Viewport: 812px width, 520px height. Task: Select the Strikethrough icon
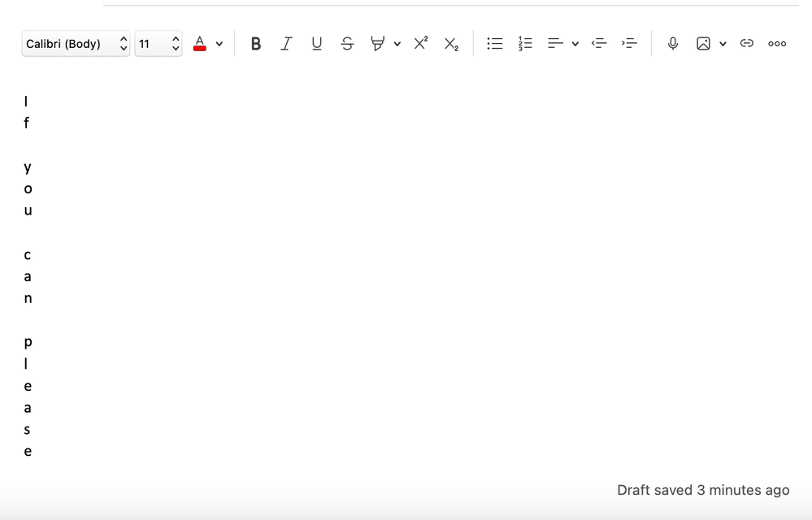click(x=347, y=43)
